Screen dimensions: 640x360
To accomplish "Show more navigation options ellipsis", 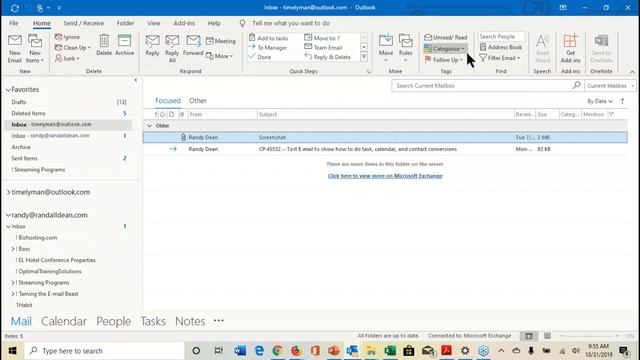I will (219, 321).
